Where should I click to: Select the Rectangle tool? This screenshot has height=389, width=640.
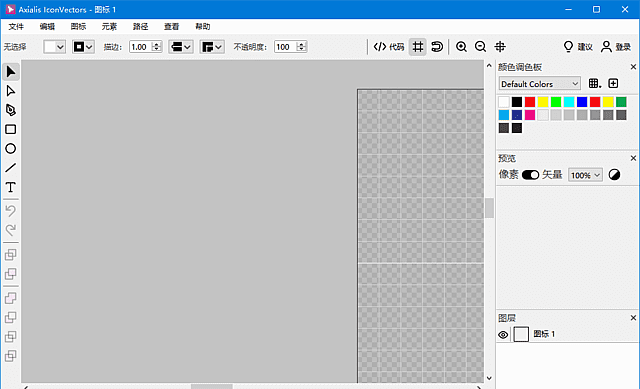click(x=11, y=129)
